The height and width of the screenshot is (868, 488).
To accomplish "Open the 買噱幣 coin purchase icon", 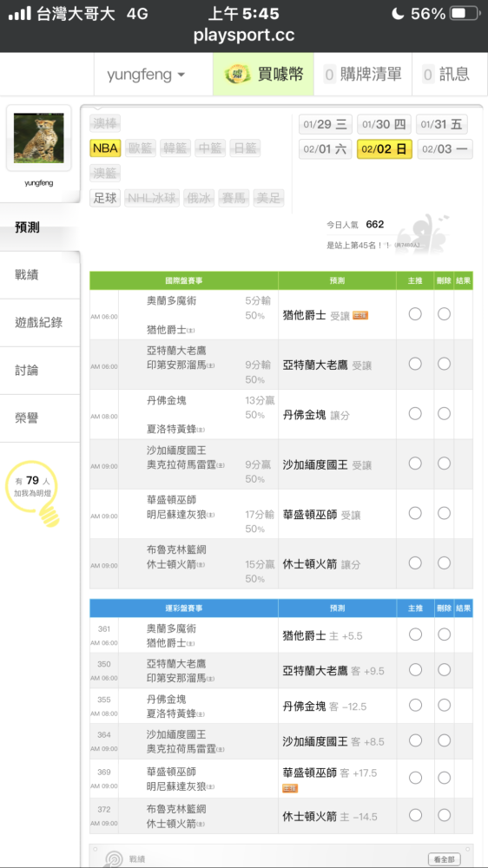I will 238,74.
